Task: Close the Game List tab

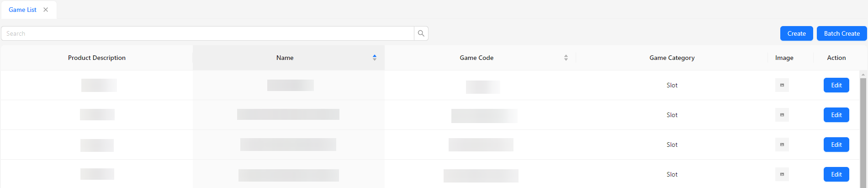Action: coord(46,10)
